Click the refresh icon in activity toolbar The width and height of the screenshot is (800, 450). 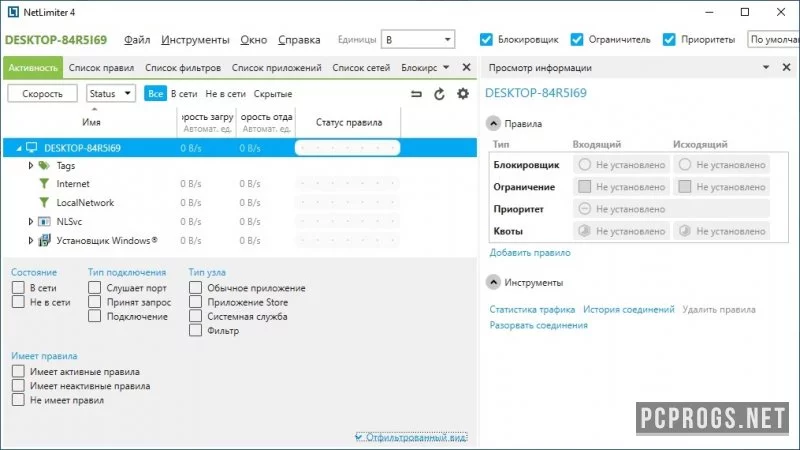(439, 94)
